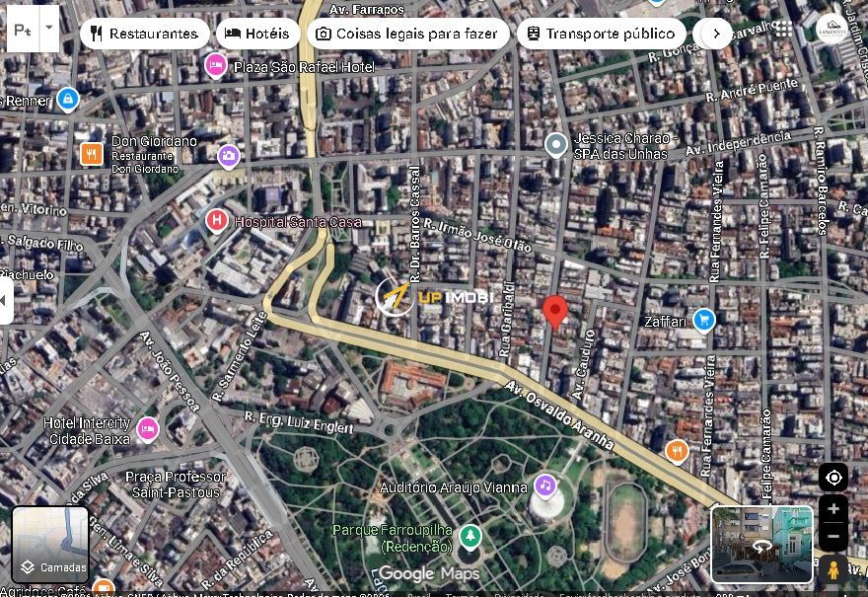Select the Hospital Santa Casa marker

pyautogui.click(x=216, y=220)
